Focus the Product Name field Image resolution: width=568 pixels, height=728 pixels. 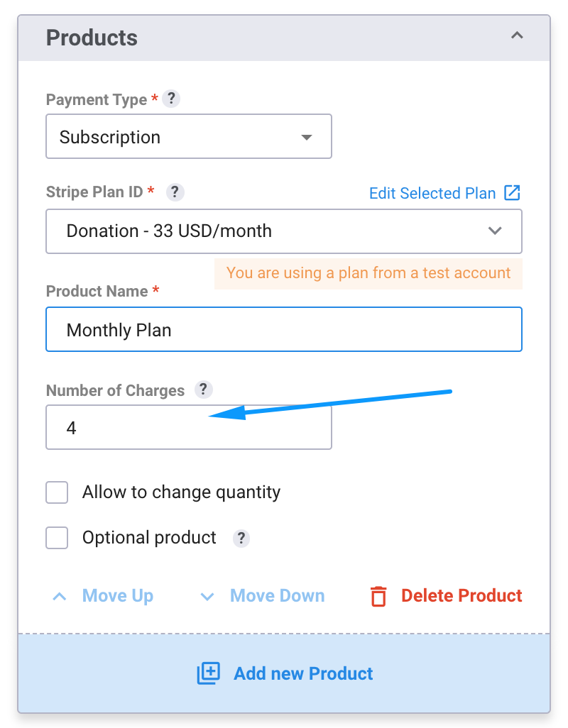pyautogui.click(x=284, y=329)
